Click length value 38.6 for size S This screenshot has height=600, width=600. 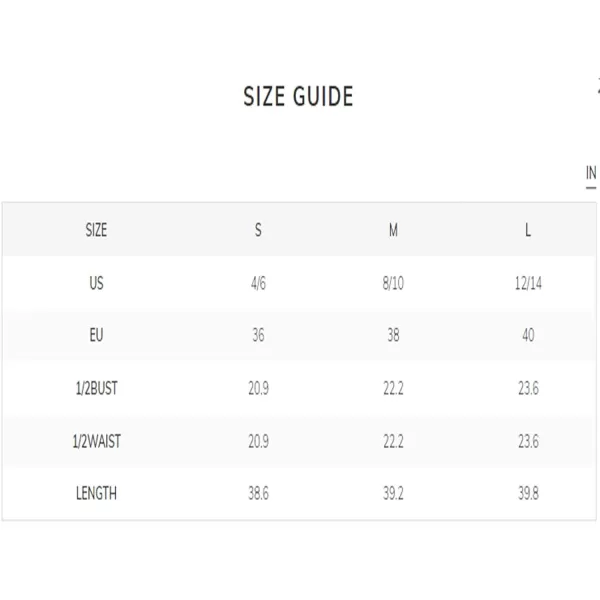pos(258,493)
